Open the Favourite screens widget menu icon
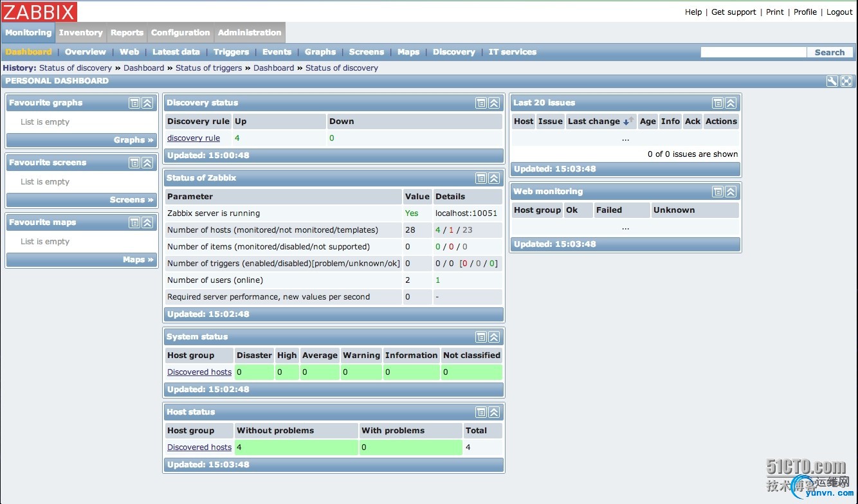Image resolution: width=858 pixels, height=504 pixels. 134,163
